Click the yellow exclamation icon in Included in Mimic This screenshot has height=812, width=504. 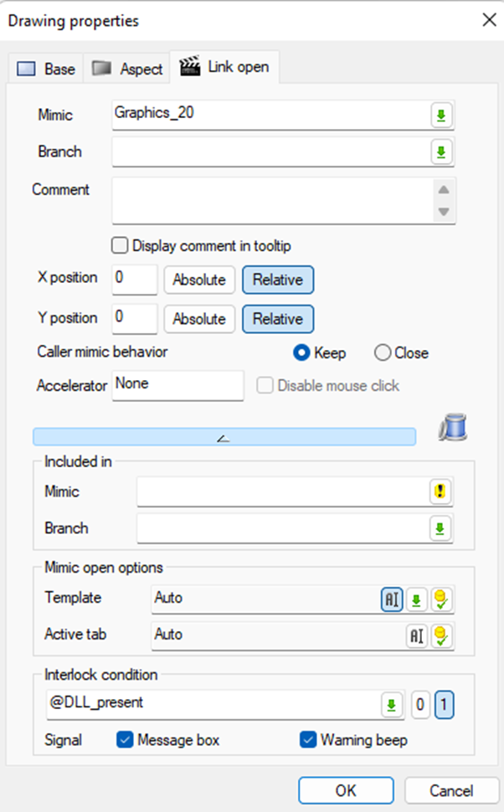(x=441, y=491)
